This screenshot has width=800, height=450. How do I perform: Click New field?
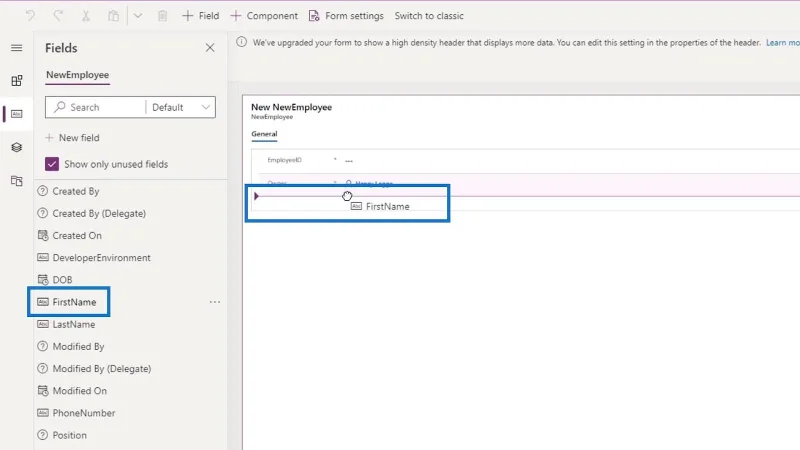(72, 138)
